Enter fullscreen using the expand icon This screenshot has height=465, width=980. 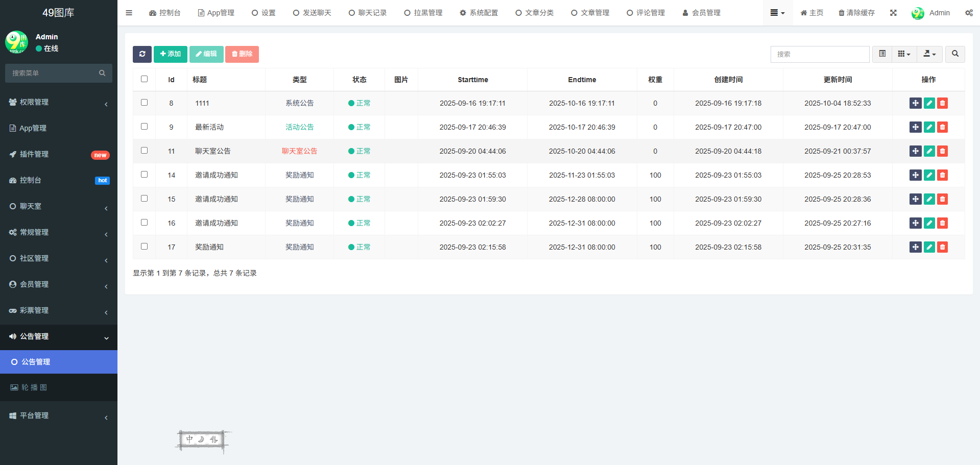pyautogui.click(x=893, y=13)
